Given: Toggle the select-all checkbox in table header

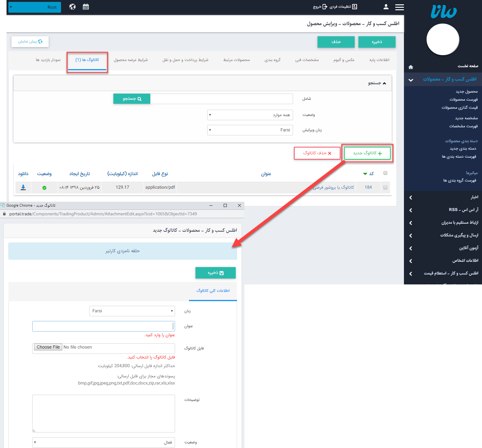Looking at the screenshot, I should pyautogui.click(x=385, y=173).
